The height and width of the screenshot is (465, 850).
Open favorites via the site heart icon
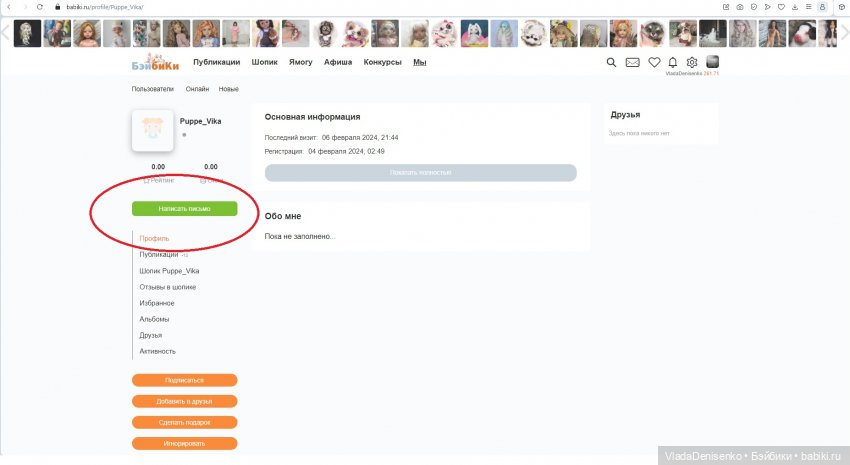coord(655,62)
